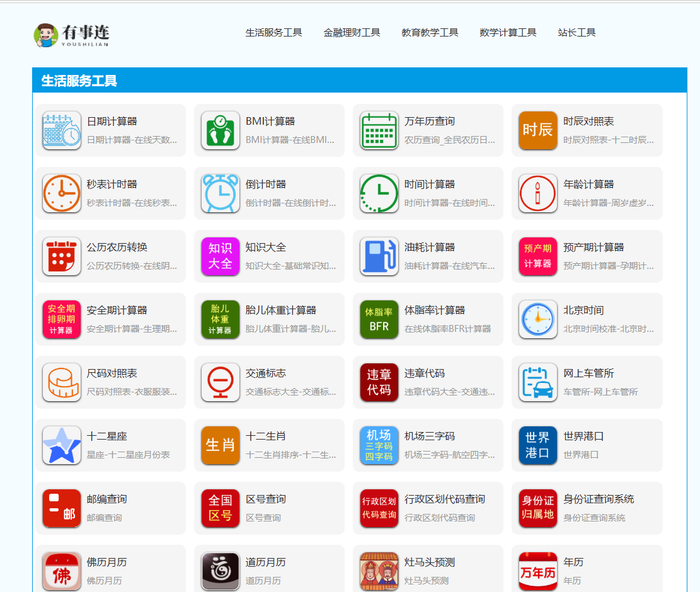
Task: Click the 倒计时器 alarm clock icon
Action: [220, 193]
